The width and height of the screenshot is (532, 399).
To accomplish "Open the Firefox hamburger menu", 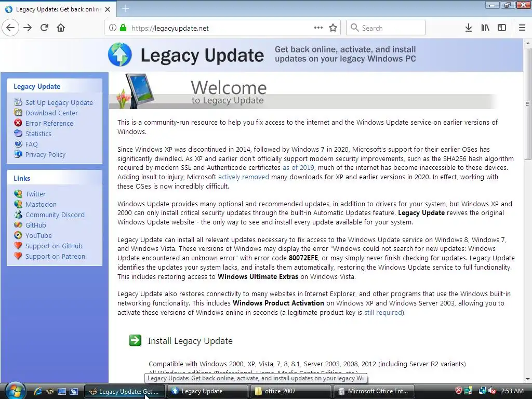I will [x=522, y=28].
